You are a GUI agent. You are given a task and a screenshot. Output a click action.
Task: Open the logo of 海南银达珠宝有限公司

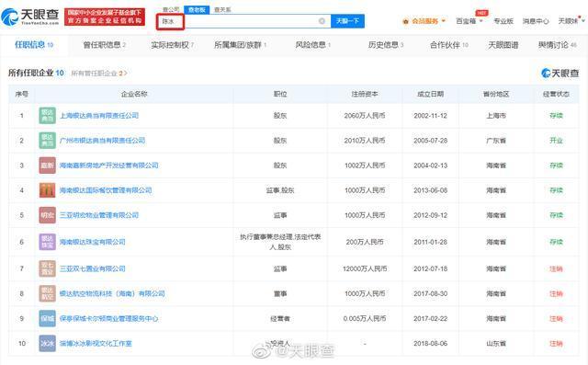(47, 242)
